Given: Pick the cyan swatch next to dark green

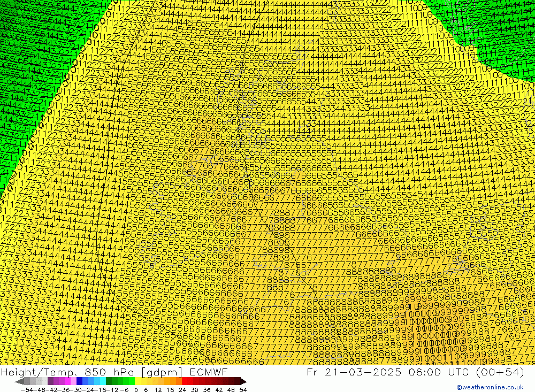Looking at the screenshot, I should (103, 381).
